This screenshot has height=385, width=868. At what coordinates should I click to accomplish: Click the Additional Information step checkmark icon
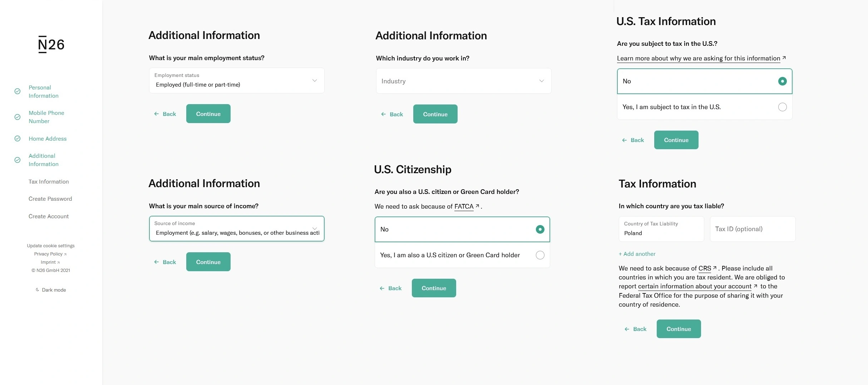[17, 160]
